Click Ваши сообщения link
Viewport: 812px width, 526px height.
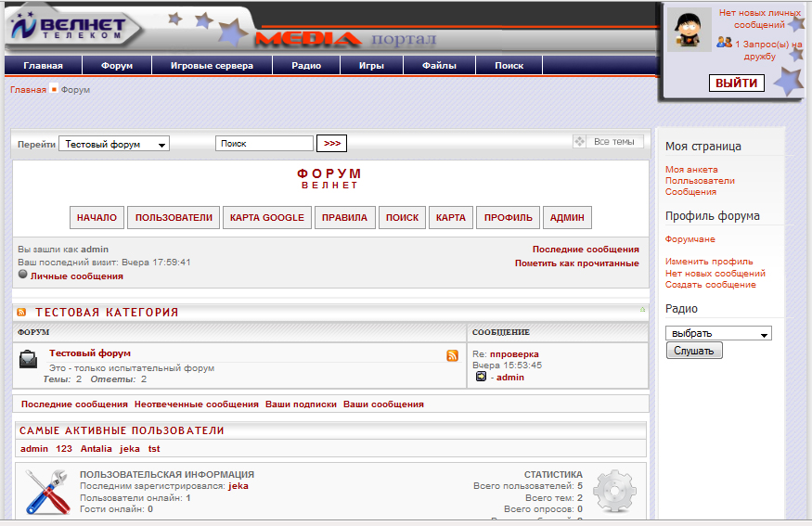[383, 404]
